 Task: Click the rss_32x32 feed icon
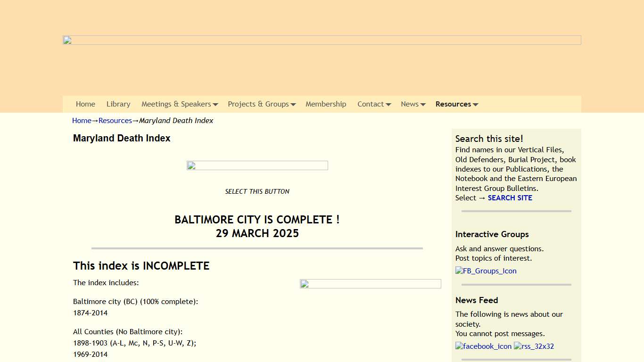point(534,346)
